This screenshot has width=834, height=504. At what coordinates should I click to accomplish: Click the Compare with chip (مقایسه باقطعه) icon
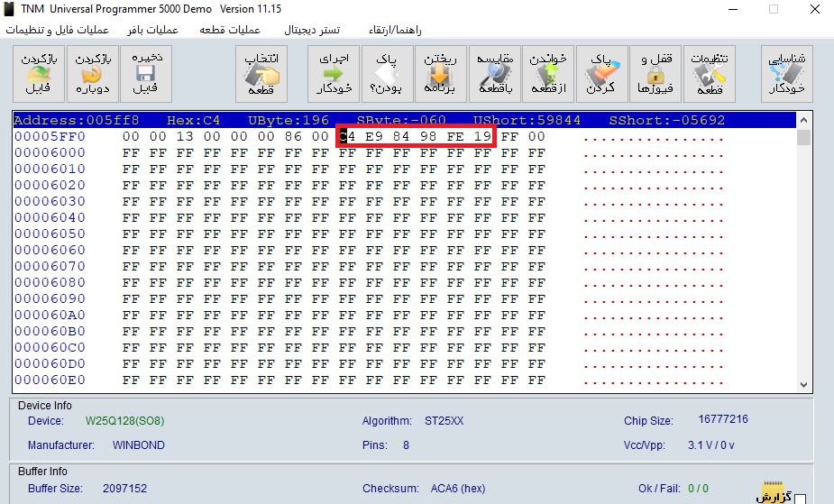(495, 73)
